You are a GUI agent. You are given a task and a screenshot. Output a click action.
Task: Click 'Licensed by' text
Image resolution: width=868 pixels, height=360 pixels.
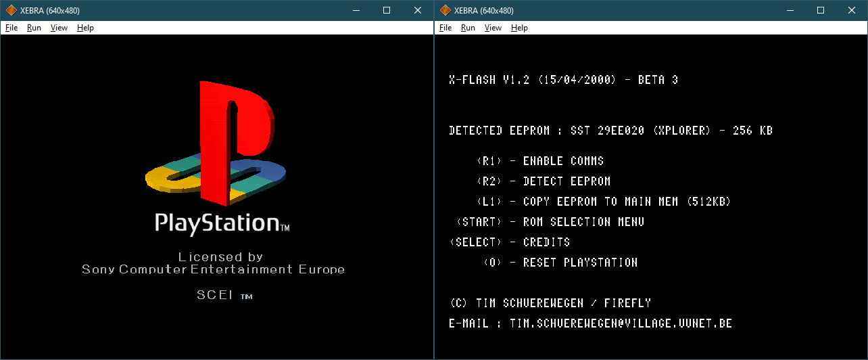pyautogui.click(x=220, y=257)
